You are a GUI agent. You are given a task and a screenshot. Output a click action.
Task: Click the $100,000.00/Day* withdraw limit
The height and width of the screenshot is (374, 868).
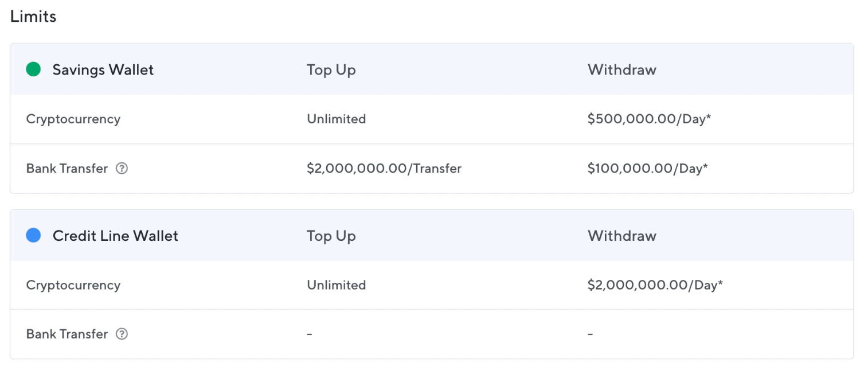[x=648, y=169]
